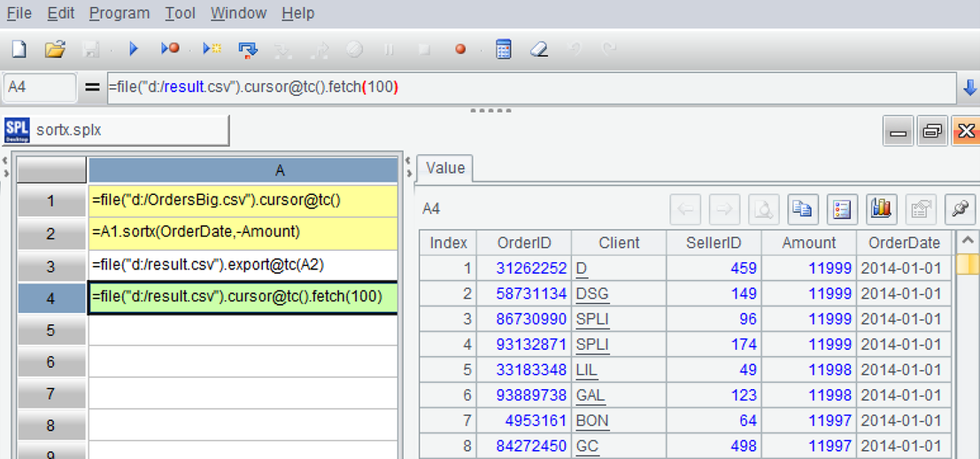This screenshot has height=459, width=980.
Task: Click the eraser clear icon
Action: [x=538, y=50]
